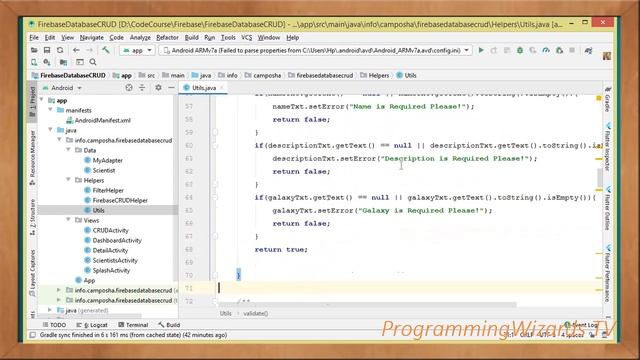This screenshot has width=640, height=360.
Task: Open the Structure side panel
Action: [x=32, y=216]
